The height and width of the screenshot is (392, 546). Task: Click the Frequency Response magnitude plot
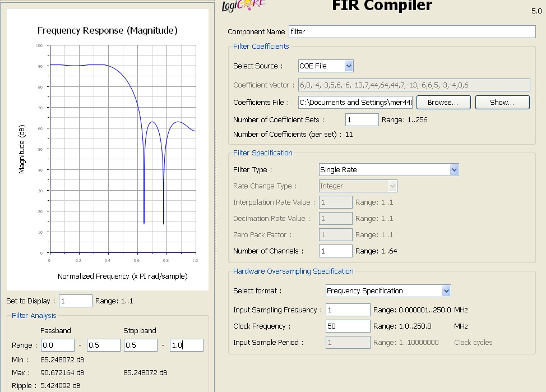pos(123,149)
